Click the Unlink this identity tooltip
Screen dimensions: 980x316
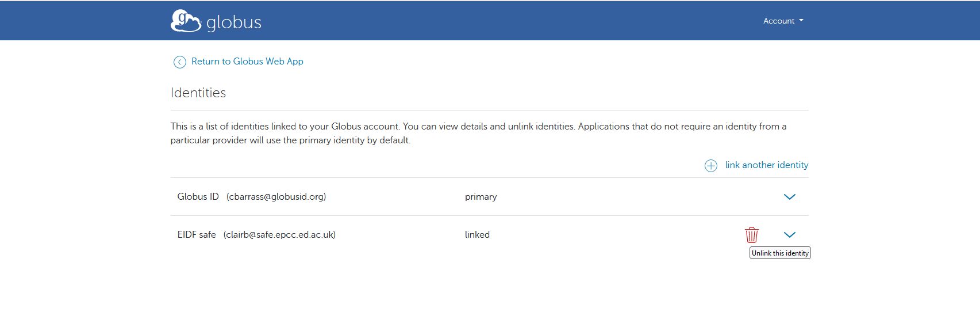pyautogui.click(x=780, y=253)
